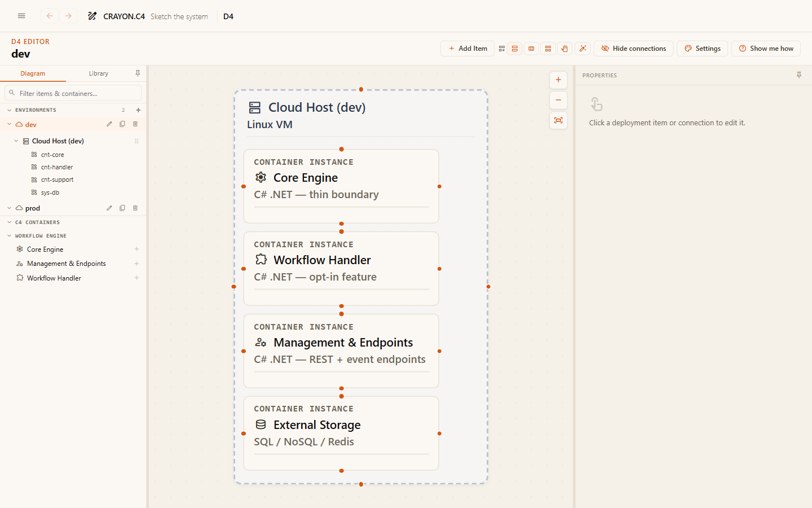Select the Core Engine container instance card
This screenshot has width=812, height=508.
pyautogui.click(x=341, y=186)
